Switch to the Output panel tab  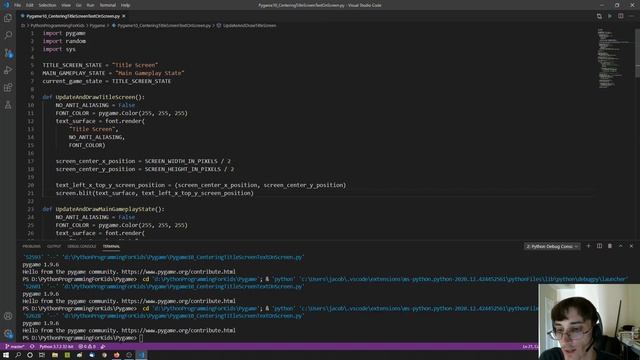point(54,247)
